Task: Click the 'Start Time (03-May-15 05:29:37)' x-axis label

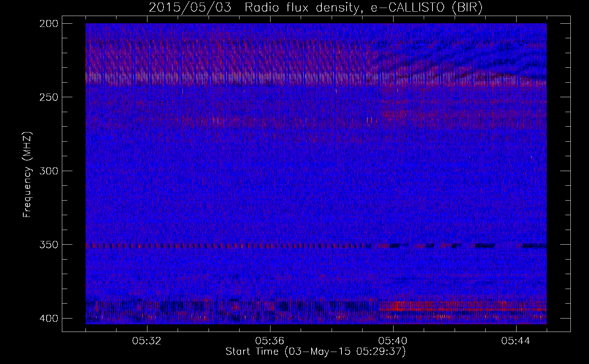Action: tap(316, 352)
